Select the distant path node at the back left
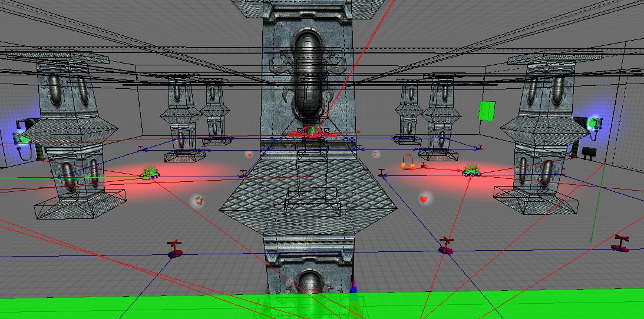The height and width of the screenshot is (319, 644). [140, 148]
